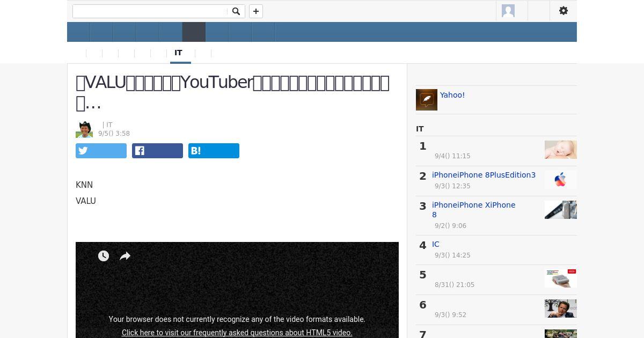Screen dimensions: 644x338
Task: Click the date 9/4() 11:15 in ranking 1
Action: coord(452,156)
